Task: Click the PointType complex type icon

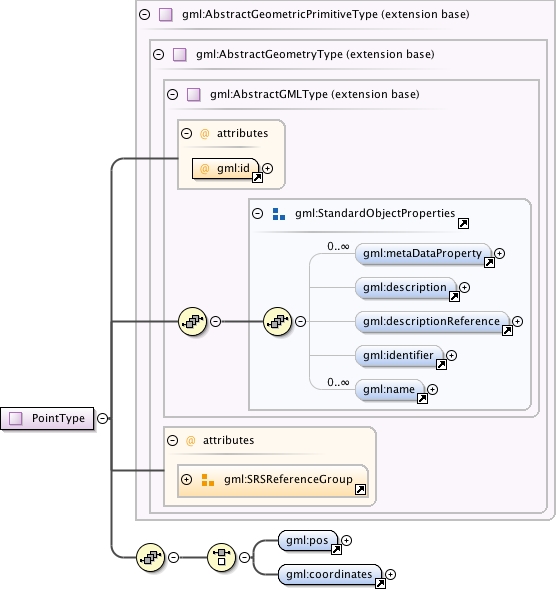Action: pos(15,418)
